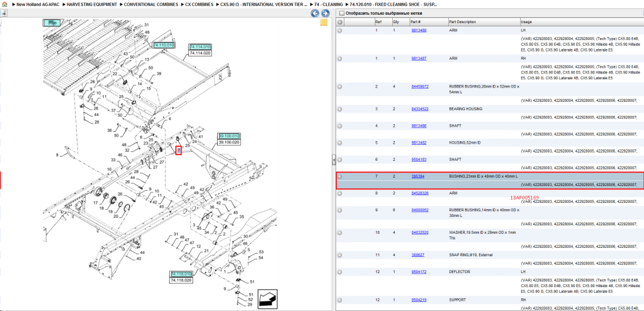Viewport: 644px width, 311px height.
Task: Go back with the blue left arrow
Action: tap(315, 14)
